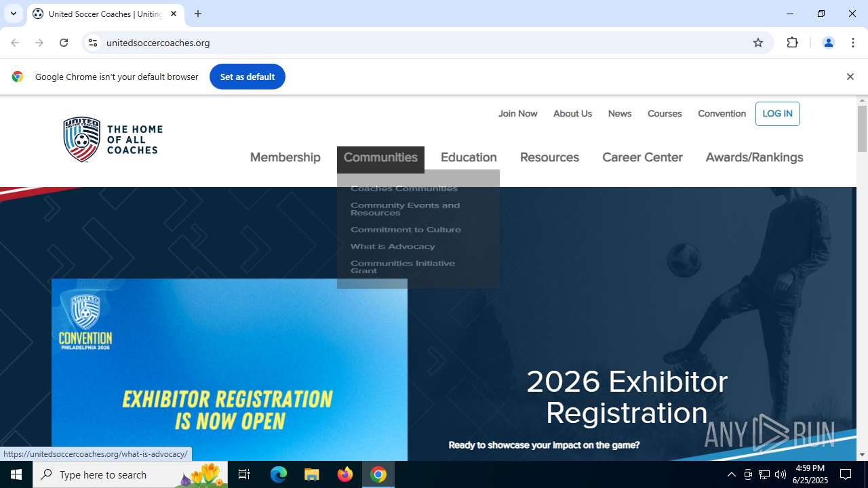View site information icon in address bar
868x488 pixels.
point(93,43)
